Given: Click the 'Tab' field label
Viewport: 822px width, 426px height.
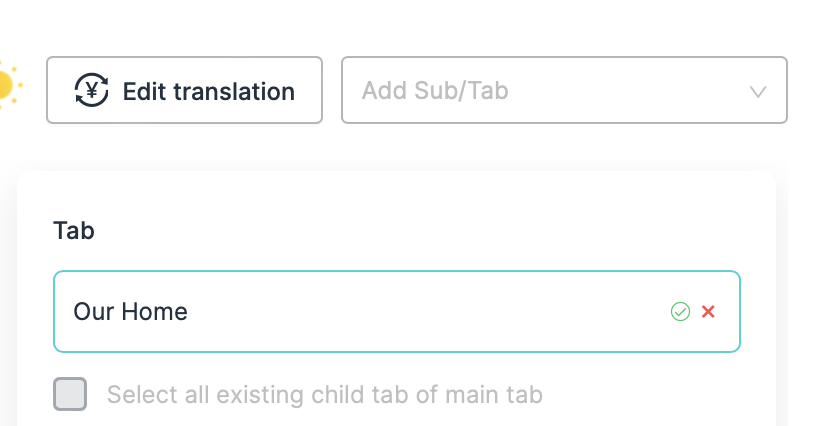Looking at the screenshot, I should coord(74,231).
